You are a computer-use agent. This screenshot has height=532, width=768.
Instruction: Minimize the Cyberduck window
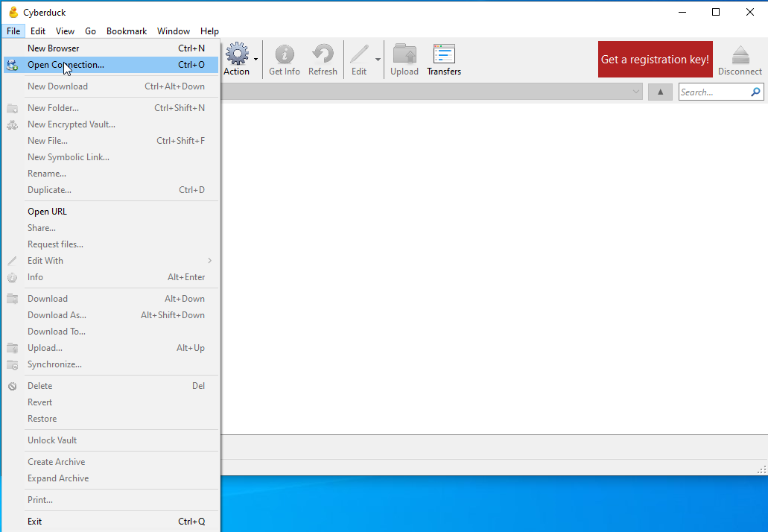pyautogui.click(x=682, y=12)
